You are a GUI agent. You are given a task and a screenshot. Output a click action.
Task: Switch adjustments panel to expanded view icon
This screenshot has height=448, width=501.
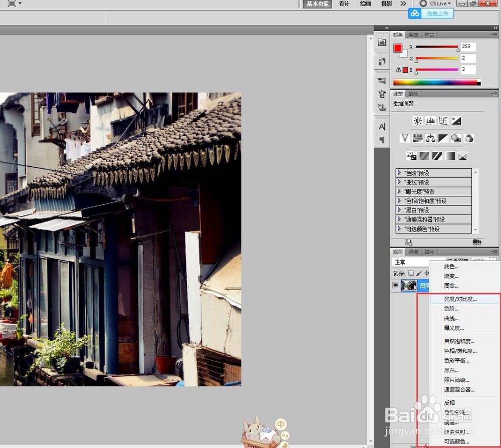point(408,242)
